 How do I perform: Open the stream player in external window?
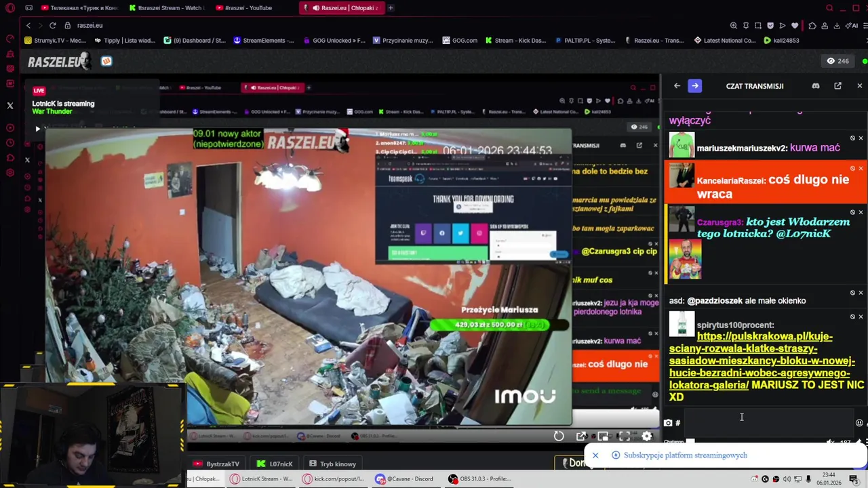(581, 436)
